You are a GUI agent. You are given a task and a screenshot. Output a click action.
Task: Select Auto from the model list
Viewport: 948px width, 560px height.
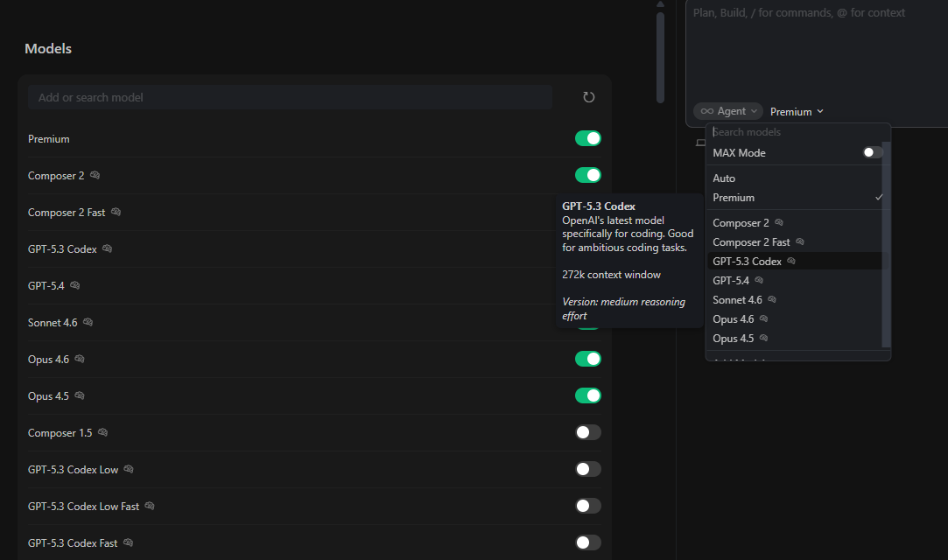724,178
